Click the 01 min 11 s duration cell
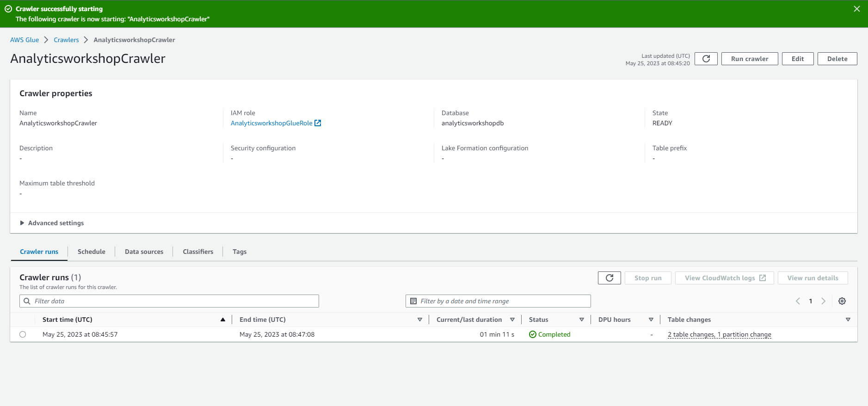 pyautogui.click(x=497, y=334)
